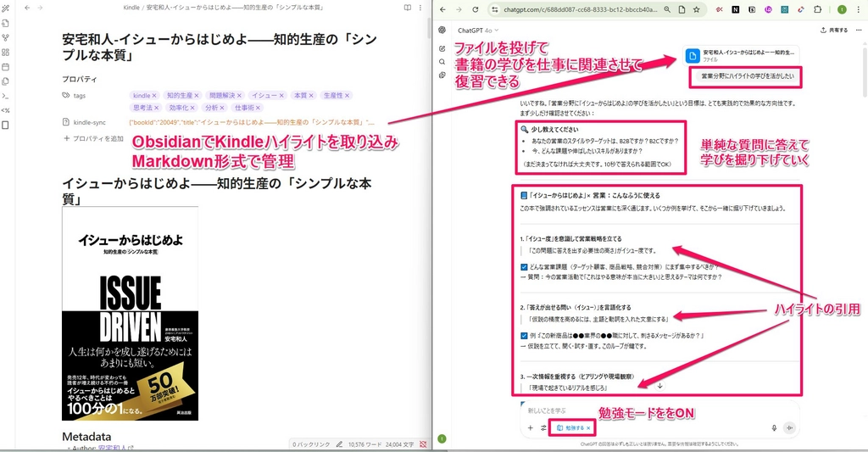
Task: Open the daily note calendar icon in Obsidian
Action: (6, 66)
